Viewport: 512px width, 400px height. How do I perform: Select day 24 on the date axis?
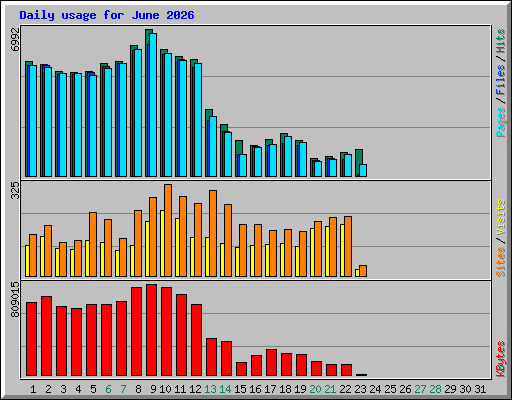tap(375, 389)
